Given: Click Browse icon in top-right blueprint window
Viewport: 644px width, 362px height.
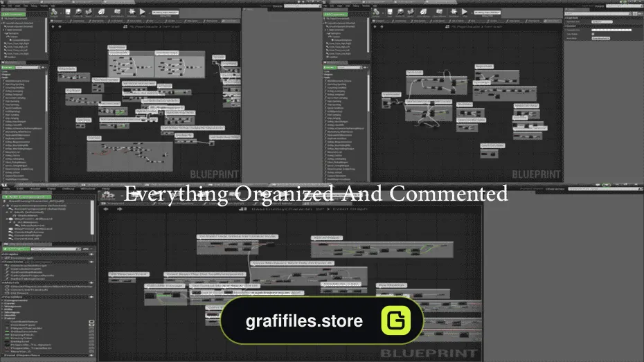Looking at the screenshot, I should [x=400, y=12].
